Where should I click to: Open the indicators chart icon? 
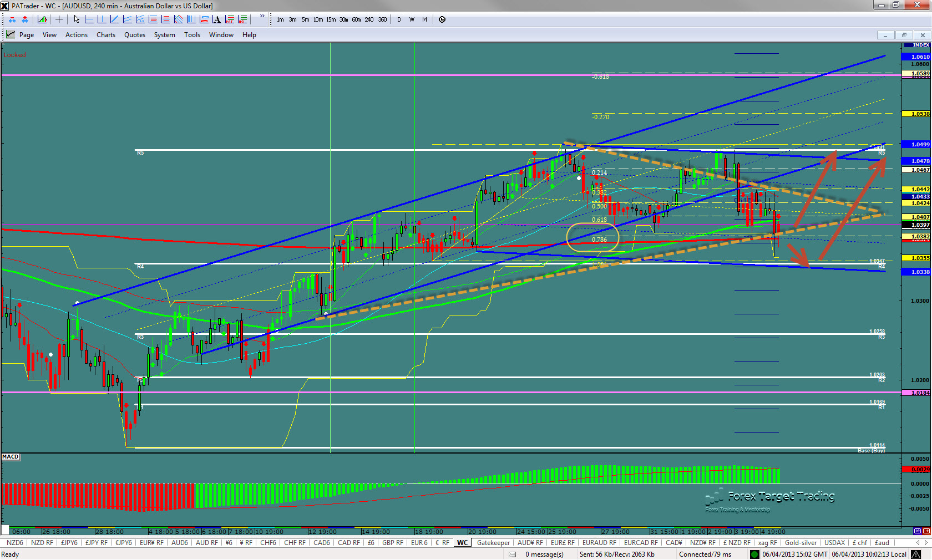[x=42, y=19]
